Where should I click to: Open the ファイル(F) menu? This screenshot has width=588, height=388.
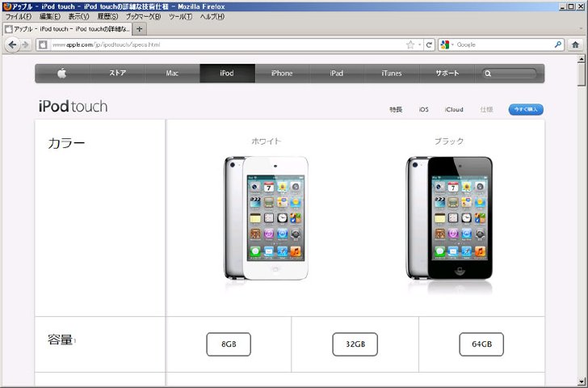point(19,16)
